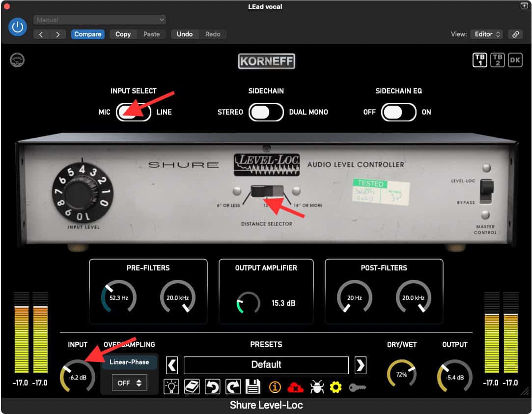Click the white bug report icon
The width and height of the screenshot is (532, 414).
tap(317, 387)
